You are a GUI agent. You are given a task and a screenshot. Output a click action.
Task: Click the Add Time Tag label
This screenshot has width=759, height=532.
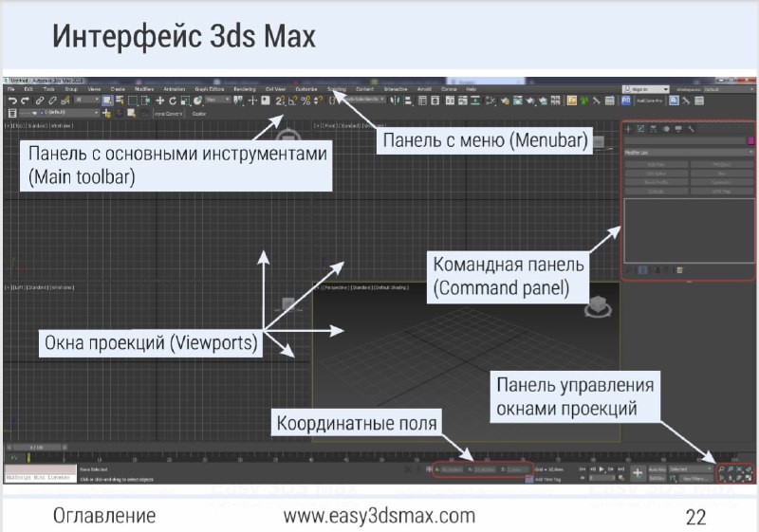click(547, 479)
